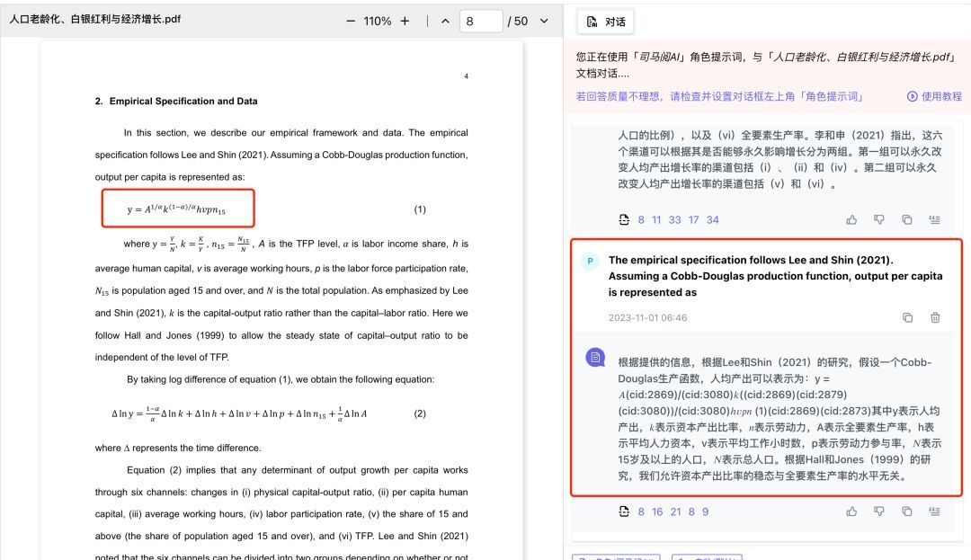Viewport: 971px width, 560px height.
Task: Jump to cited page 17 in first answer
Action: pyautogui.click(x=693, y=219)
